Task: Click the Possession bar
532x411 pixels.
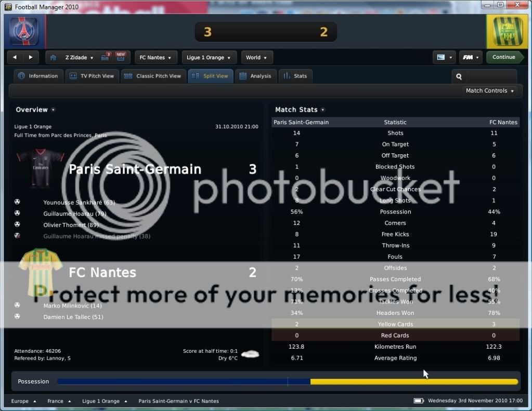Action: tap(287, 381)
